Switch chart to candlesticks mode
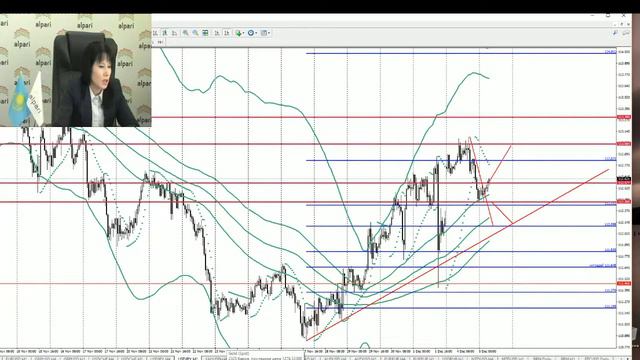 coord(165,33)
